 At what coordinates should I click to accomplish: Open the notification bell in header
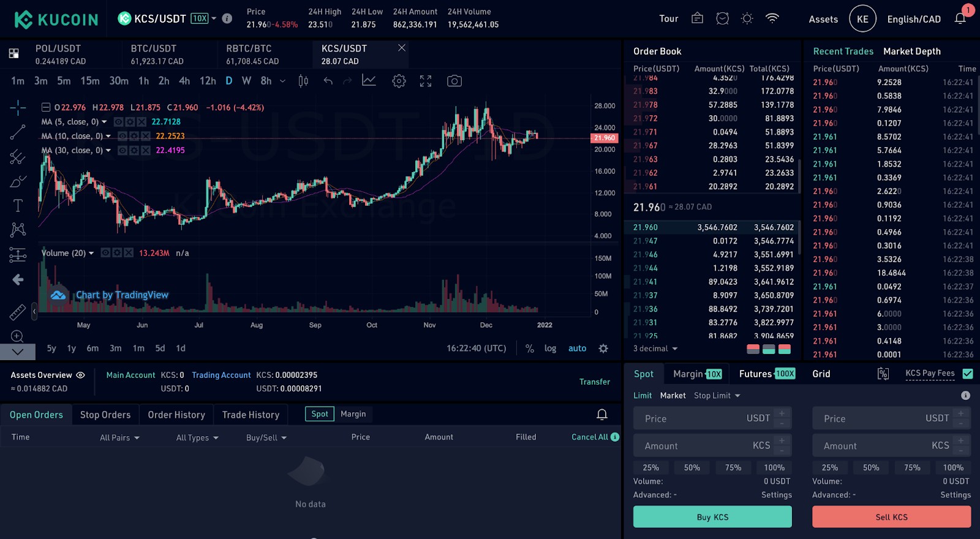960,18
